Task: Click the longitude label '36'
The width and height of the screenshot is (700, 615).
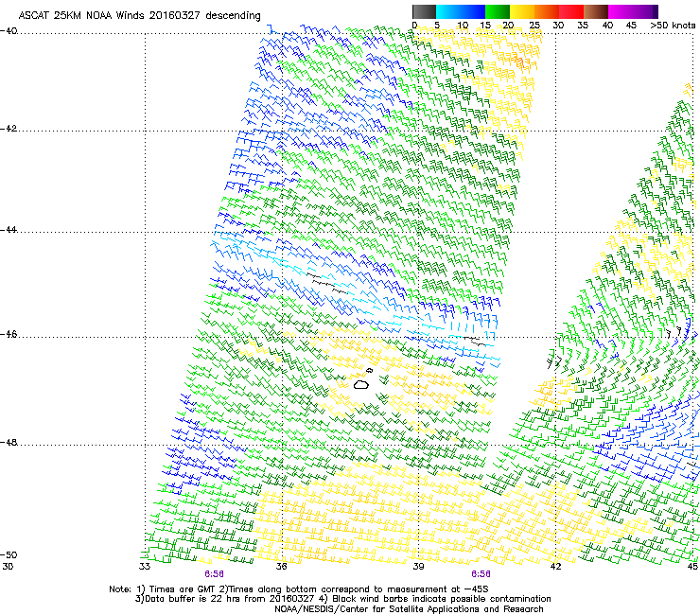Action: (281, 567)
